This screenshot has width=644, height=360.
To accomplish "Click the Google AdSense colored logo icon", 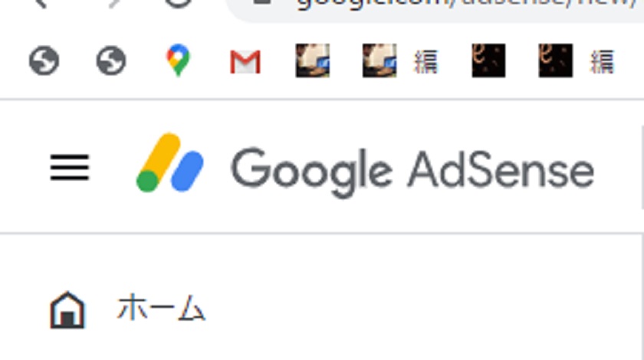I will [169, 162].
